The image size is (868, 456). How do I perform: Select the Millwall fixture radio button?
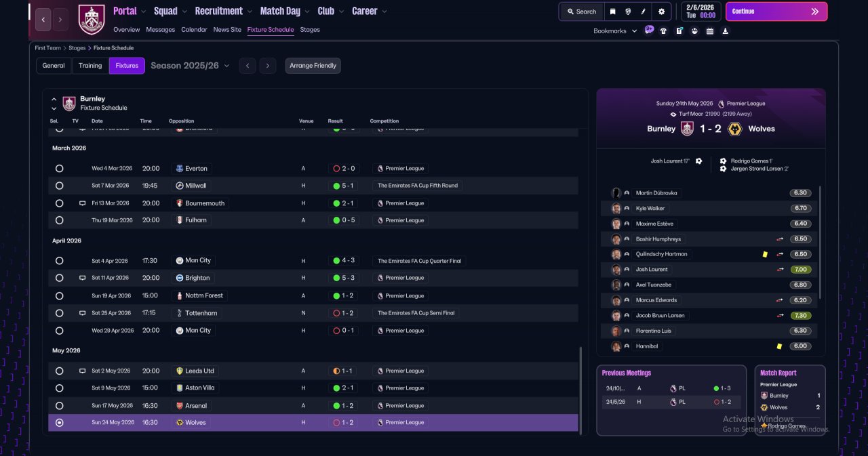point(60,186)
